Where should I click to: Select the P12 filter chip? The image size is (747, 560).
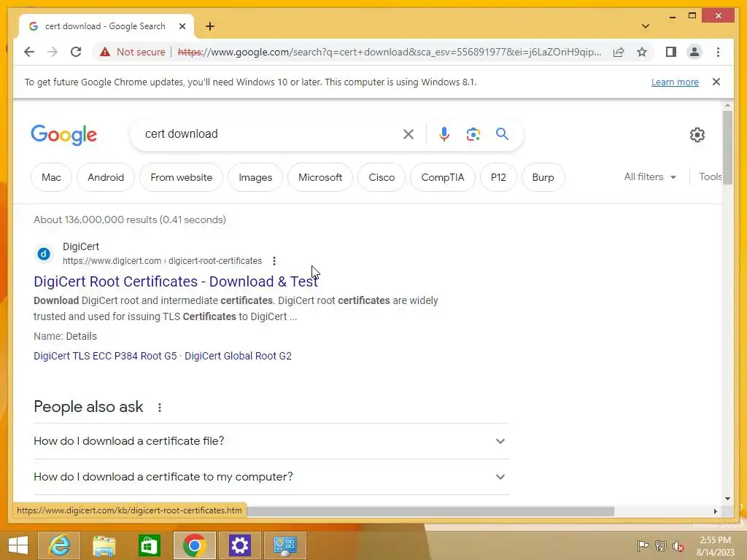(x=498, y=177)
